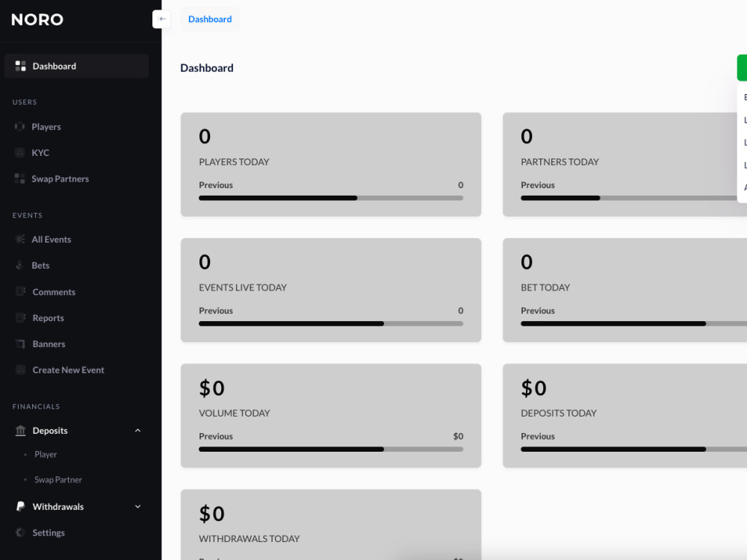Click the Comments icon

pyautogui.click(x=20, y=291)
